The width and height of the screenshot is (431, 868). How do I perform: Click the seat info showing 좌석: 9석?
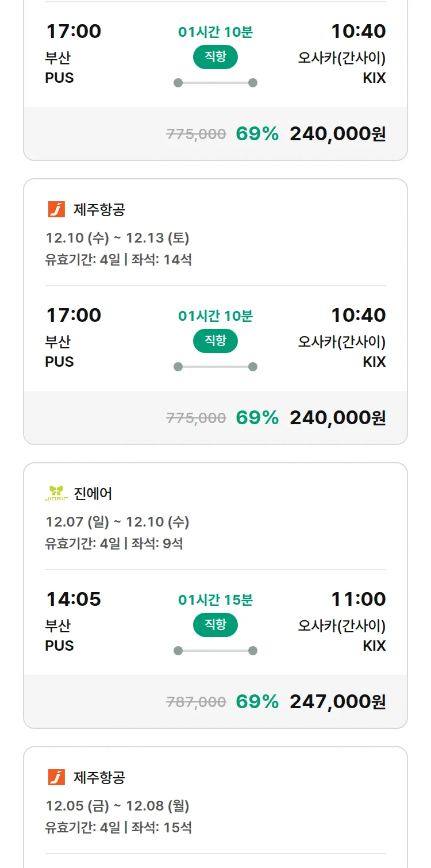coord(157,543)
